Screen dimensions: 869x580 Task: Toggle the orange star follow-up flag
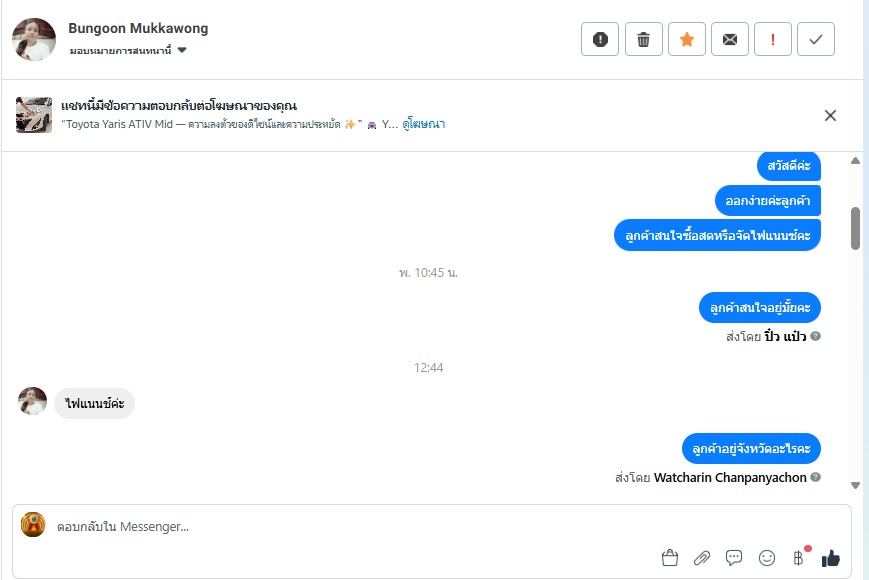[686, 40]
